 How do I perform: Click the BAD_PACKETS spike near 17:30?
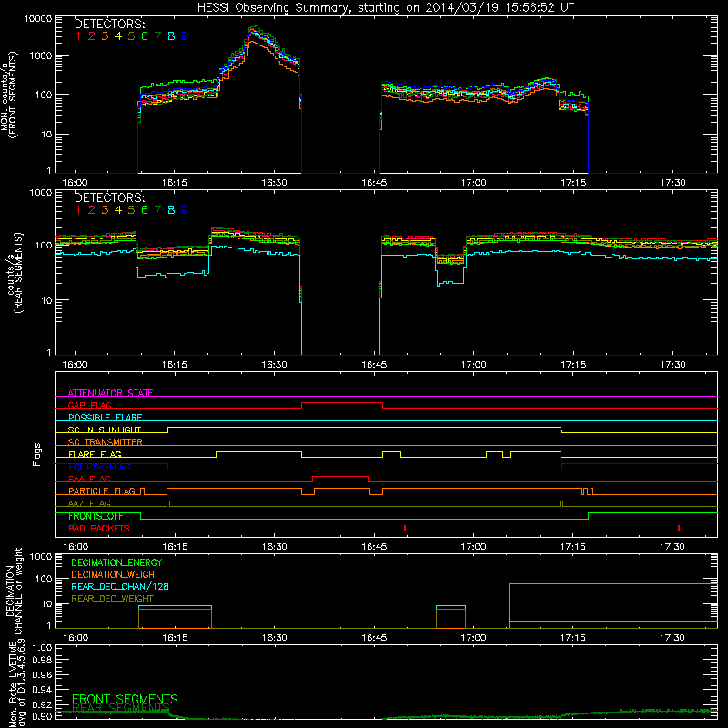click(x=679, y=528)
